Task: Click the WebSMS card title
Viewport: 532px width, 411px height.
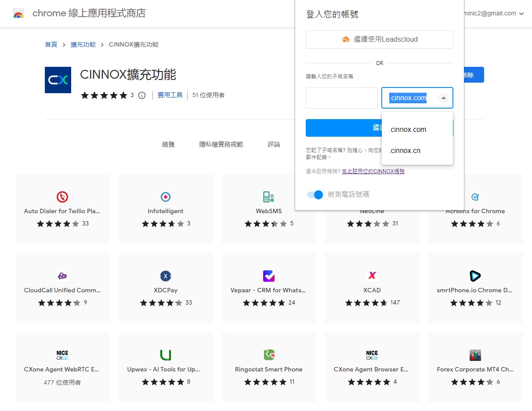Action: (x=269, y=211)
